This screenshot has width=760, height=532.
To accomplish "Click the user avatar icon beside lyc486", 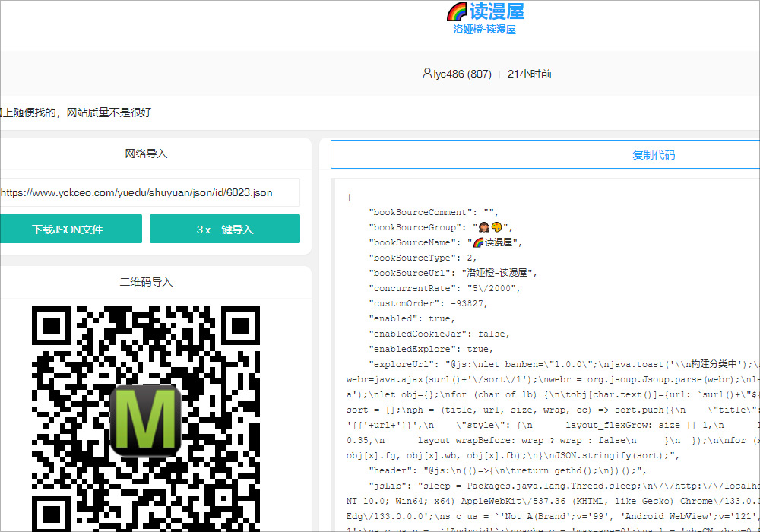I will click(427, 73).
